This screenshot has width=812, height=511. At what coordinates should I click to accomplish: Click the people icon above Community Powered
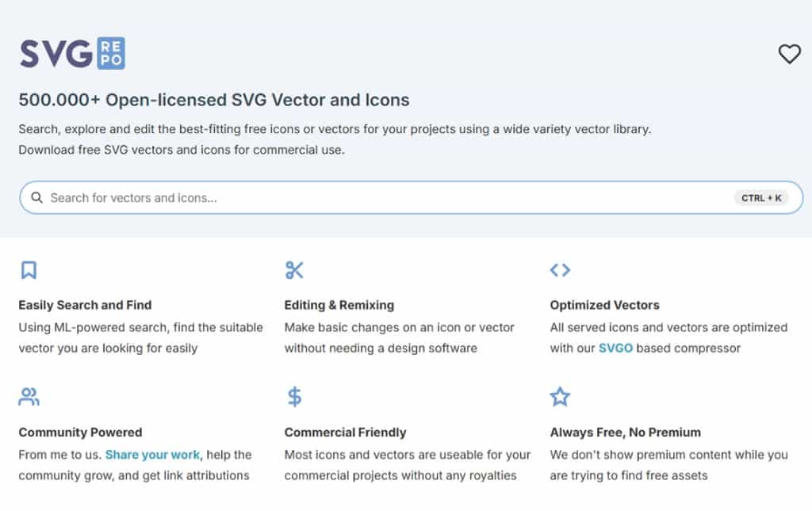click(x=29, y=397)
